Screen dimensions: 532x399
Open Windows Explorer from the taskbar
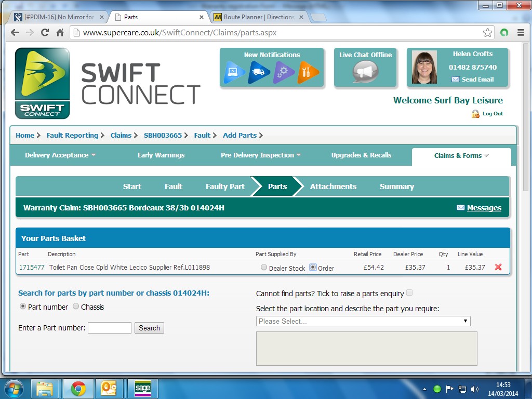pyautogui.click(x=45, y=389)
